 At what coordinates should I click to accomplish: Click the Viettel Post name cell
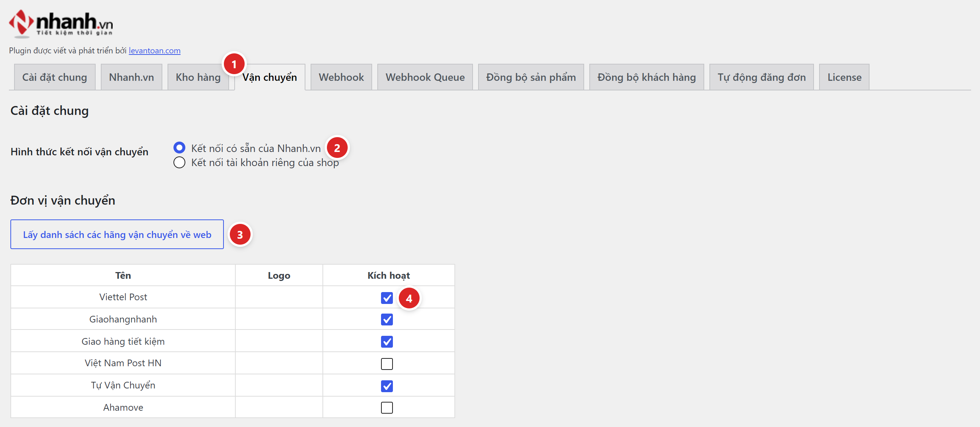click(123, 297)
